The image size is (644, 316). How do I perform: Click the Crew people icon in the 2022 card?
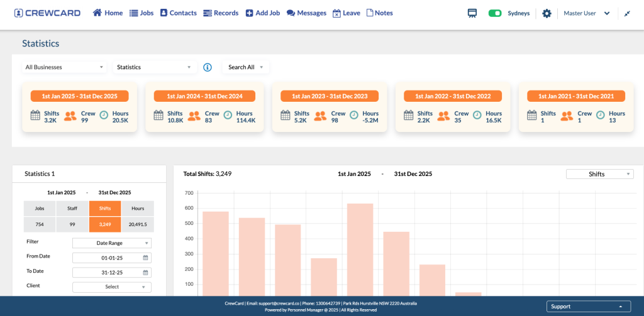[443, 116]
